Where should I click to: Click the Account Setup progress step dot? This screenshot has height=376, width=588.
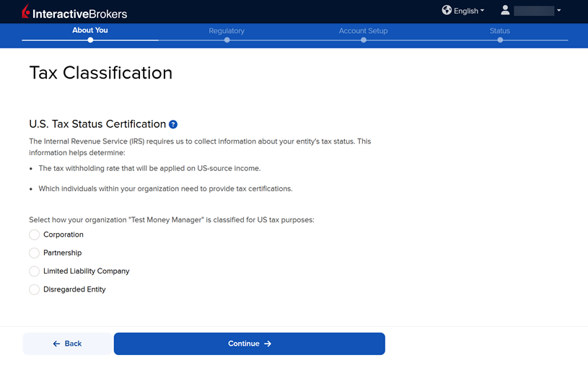pos(363,40)
